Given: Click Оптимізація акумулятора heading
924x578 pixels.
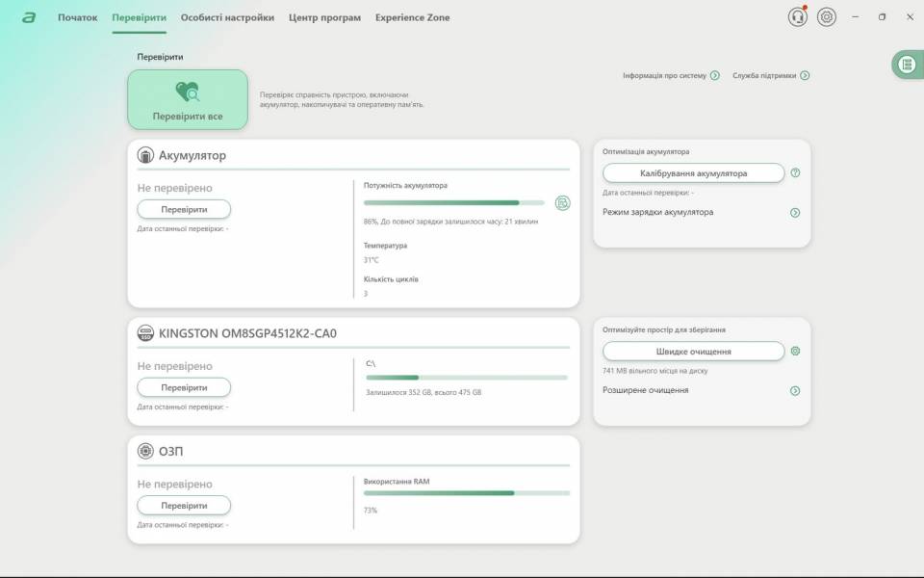Looking at the screenshot, I should [646, 151].
